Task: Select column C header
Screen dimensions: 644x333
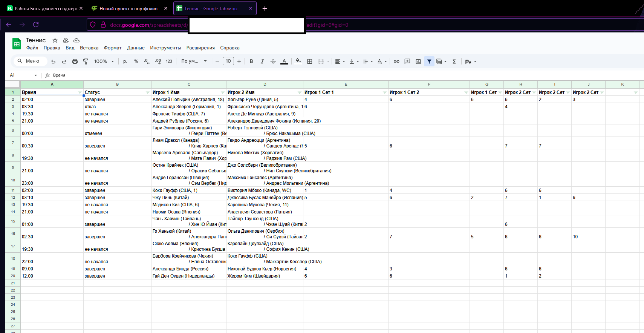Action: pos(189,84)
